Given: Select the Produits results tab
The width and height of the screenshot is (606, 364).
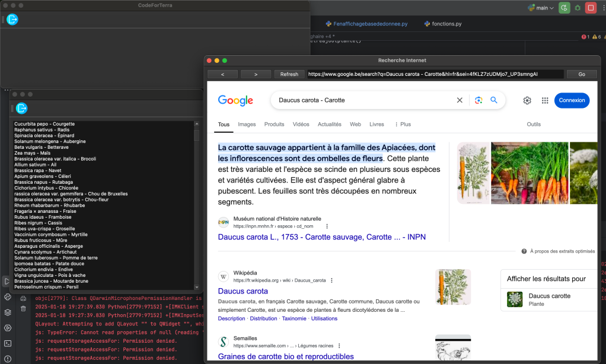Looking at the screenshot, I should coord(275,124).
